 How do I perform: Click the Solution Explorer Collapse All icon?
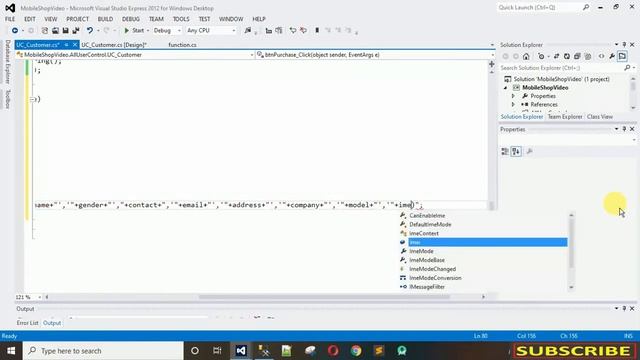coord(577,56)
